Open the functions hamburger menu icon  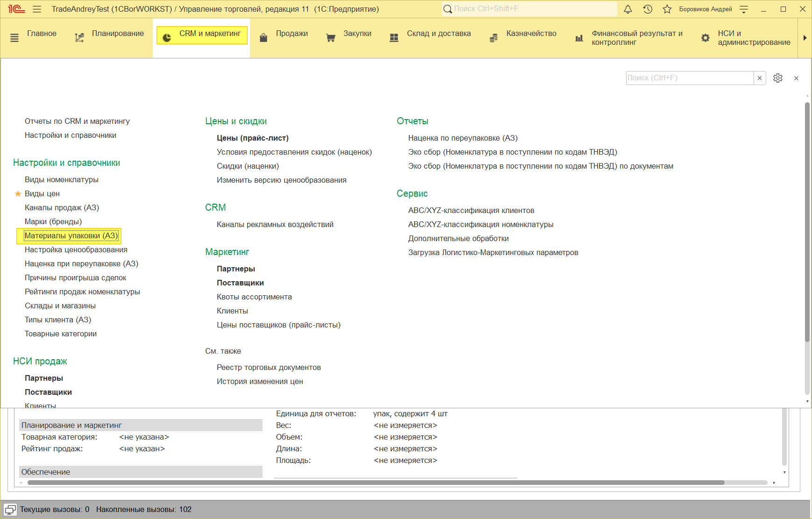pyautogui.click(x=37, y=9)
